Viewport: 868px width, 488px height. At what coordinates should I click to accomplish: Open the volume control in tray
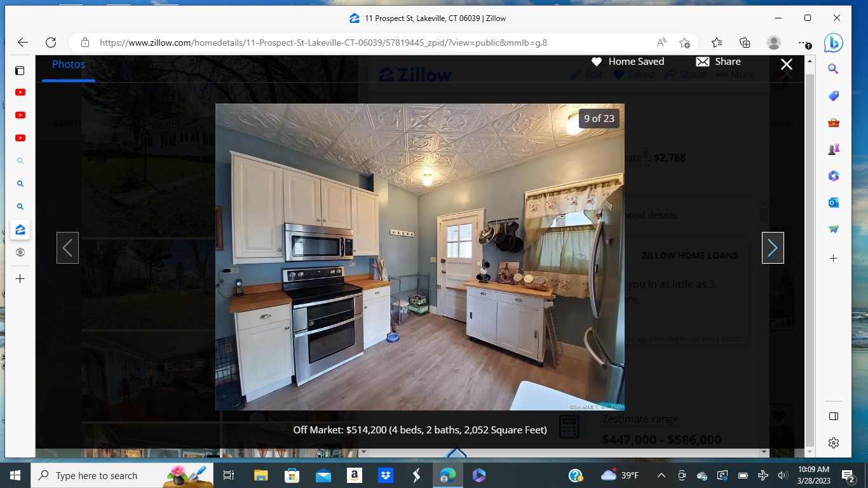coord(783,475)
